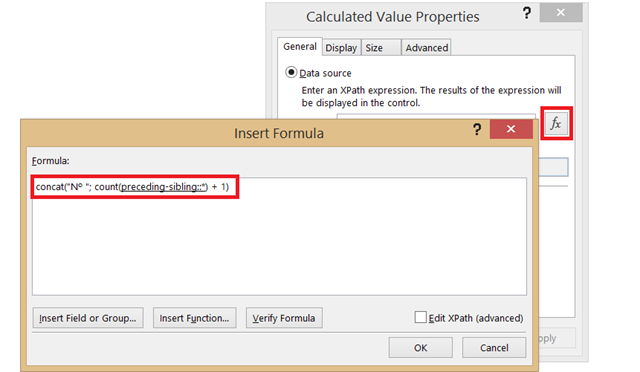
Task: Click the partially hidden Apply button
Action: 557,338
